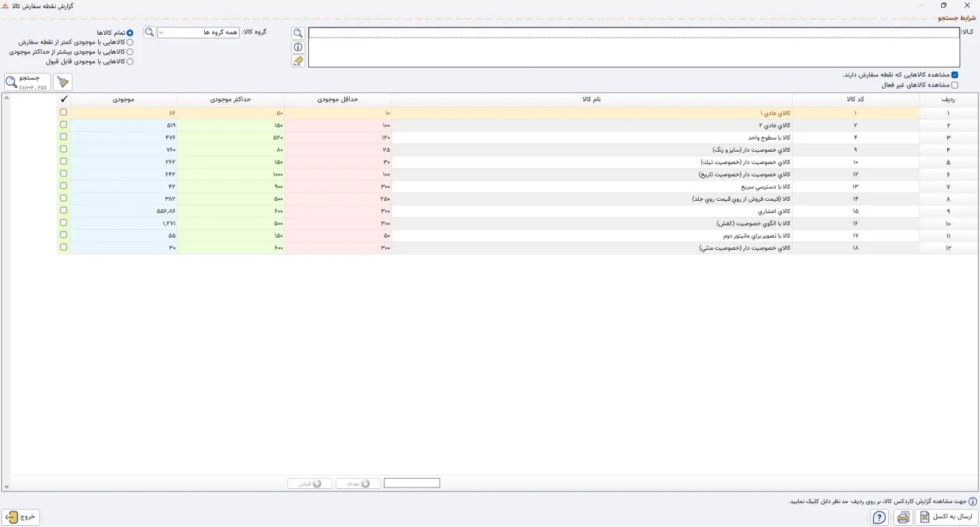Tick the checkbox for کالاي خصوصيت دار (خصوصيت متني)
Viewport: 980px width, 527px height.
[64, 247]
